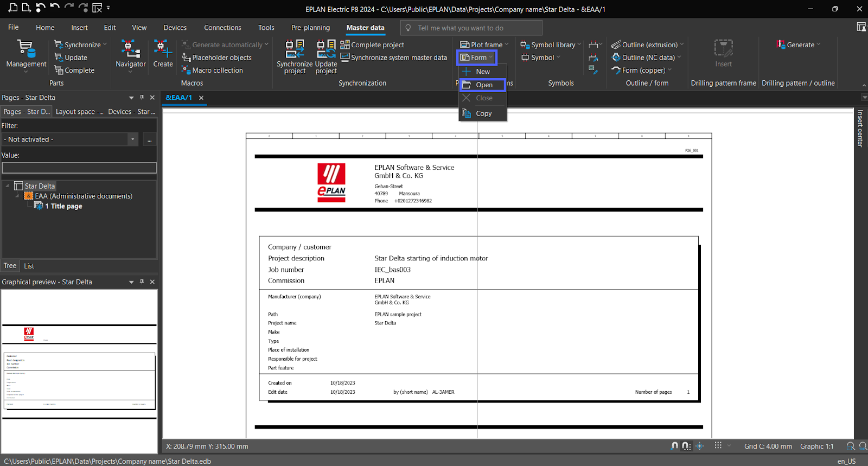Open the Devices ribbon tab

click(x=175, y=28)
